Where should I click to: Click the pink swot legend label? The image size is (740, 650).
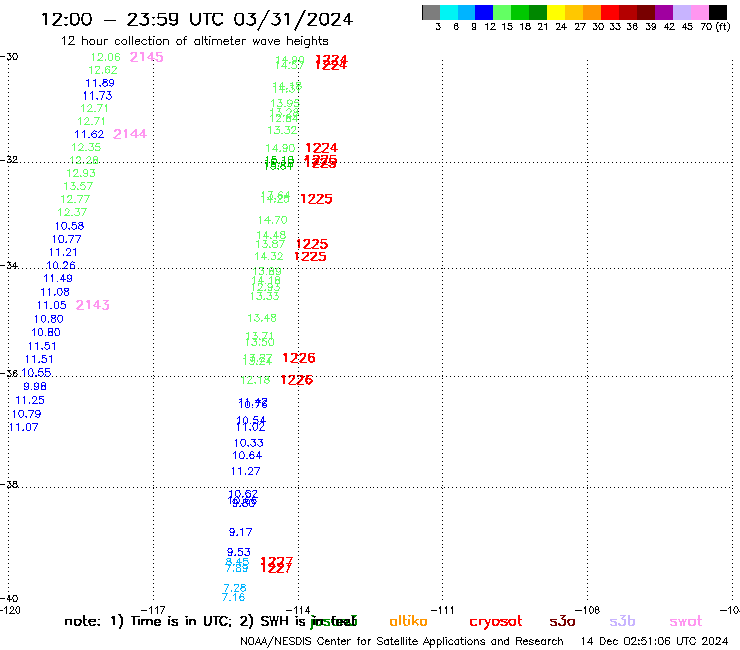tap(686, 622)
